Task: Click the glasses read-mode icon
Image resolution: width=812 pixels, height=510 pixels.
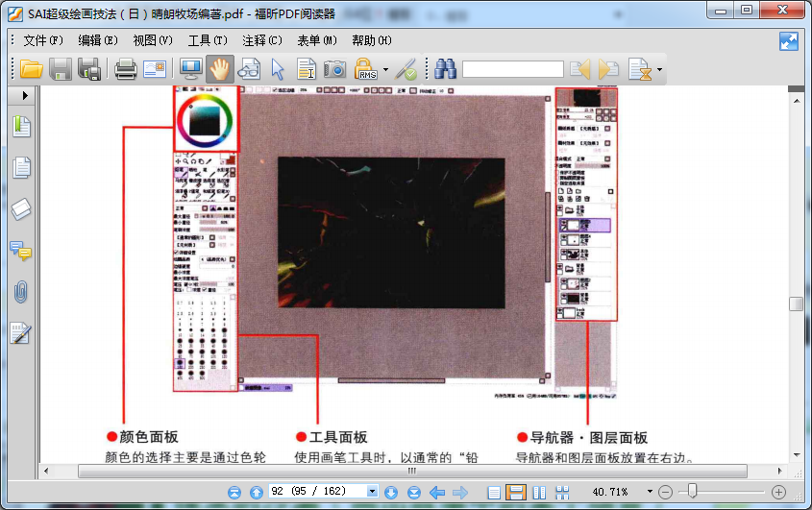Action: pyautogui.click(x=249, y=69)
